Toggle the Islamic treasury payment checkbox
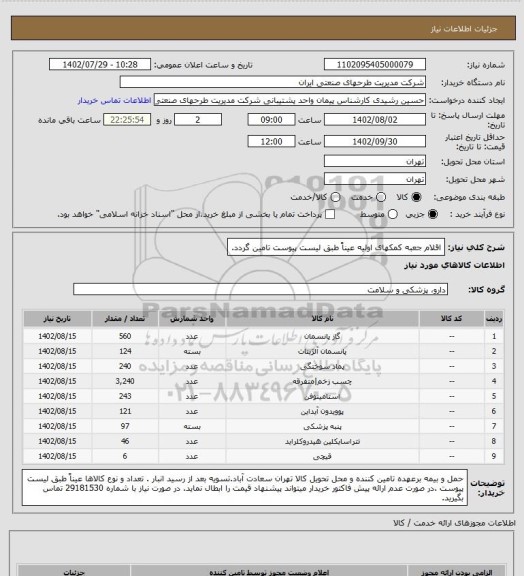This screenshot has height=576, width=524. (330, 214)
